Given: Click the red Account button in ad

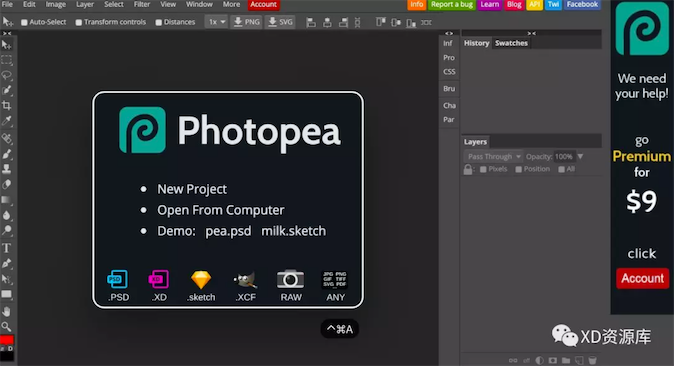Looking at the screenshot, I should pyautogui.click(x=642, y=278).
